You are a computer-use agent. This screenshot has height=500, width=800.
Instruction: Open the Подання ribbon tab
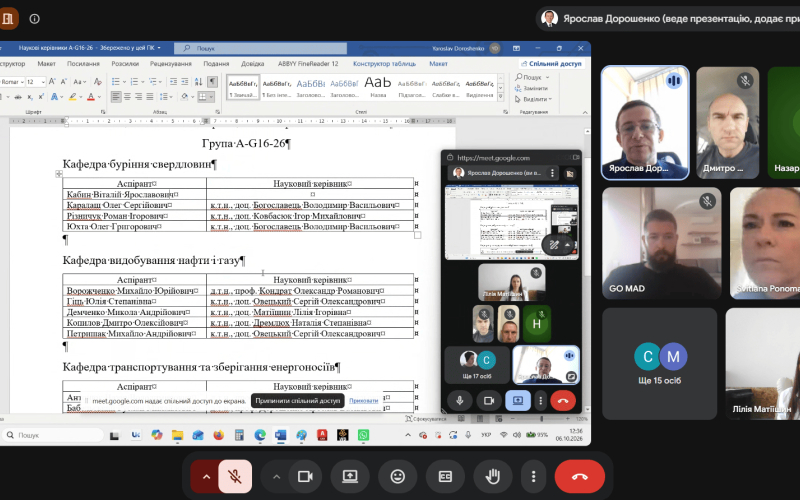point(216,64)
